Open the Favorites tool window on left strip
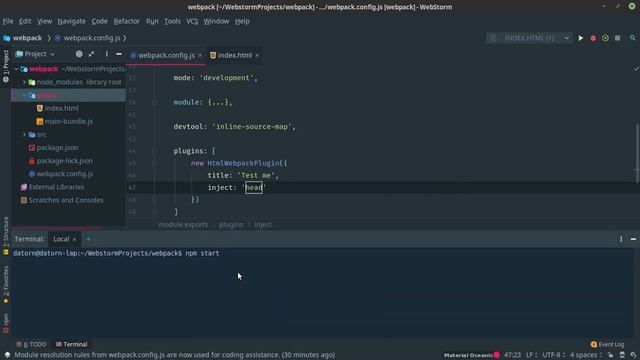The image size is (640, 360). pos(6,285)
